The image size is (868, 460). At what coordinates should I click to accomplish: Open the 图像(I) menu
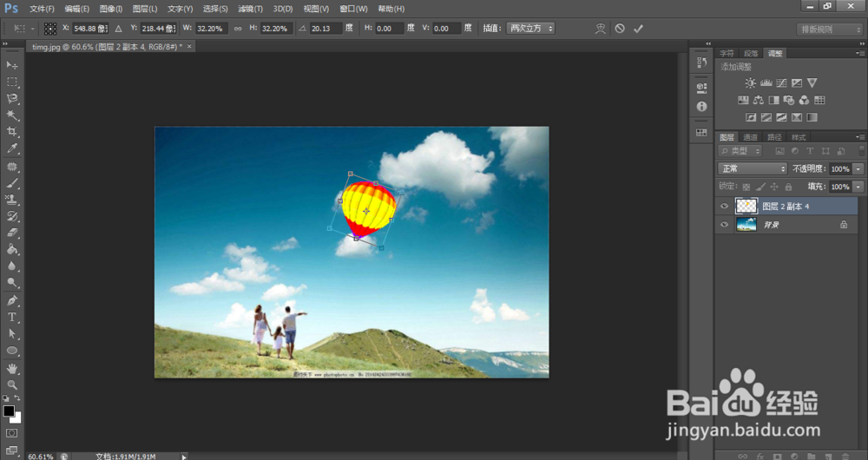[111, 9]
